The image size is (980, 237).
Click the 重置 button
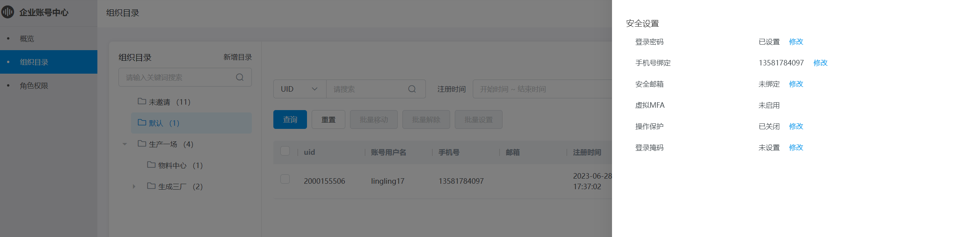click(328, 119)
